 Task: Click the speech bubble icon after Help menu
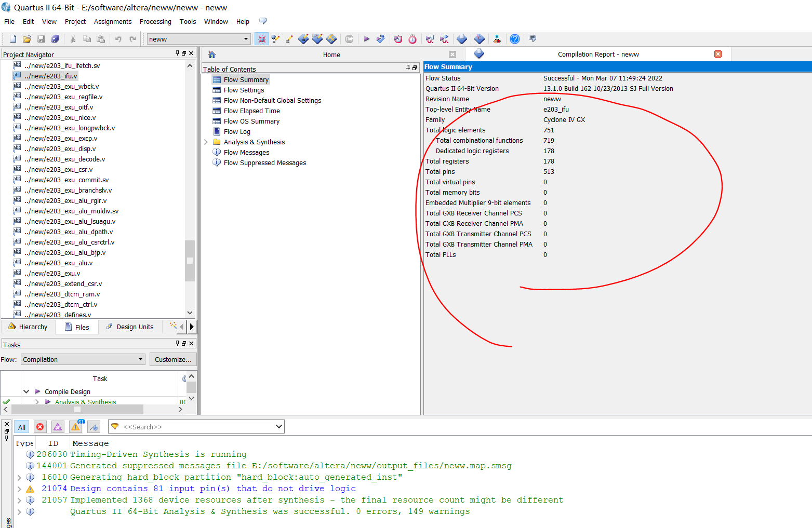(x=263, y=21)
